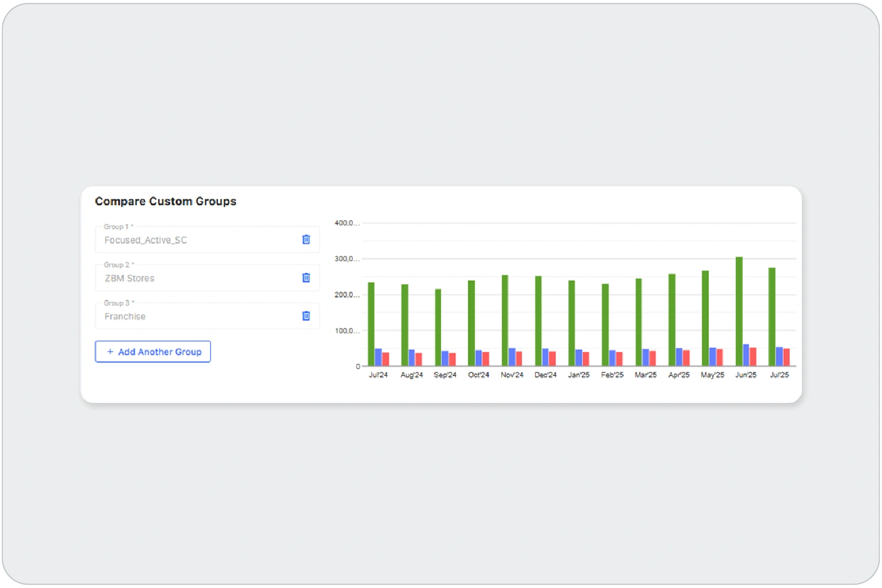
Task: Click the blue bar for Feb'25
Action: pyautogui.click(x=612, y=358)
